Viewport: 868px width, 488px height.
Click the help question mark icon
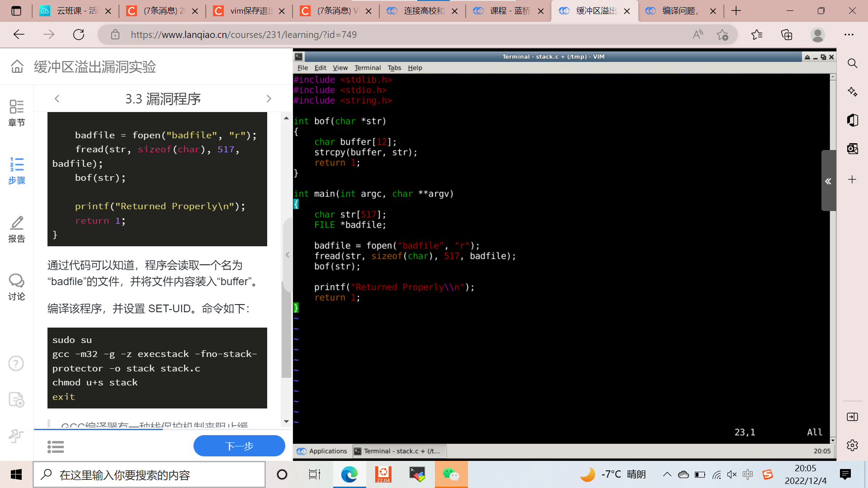click(16, 363)
